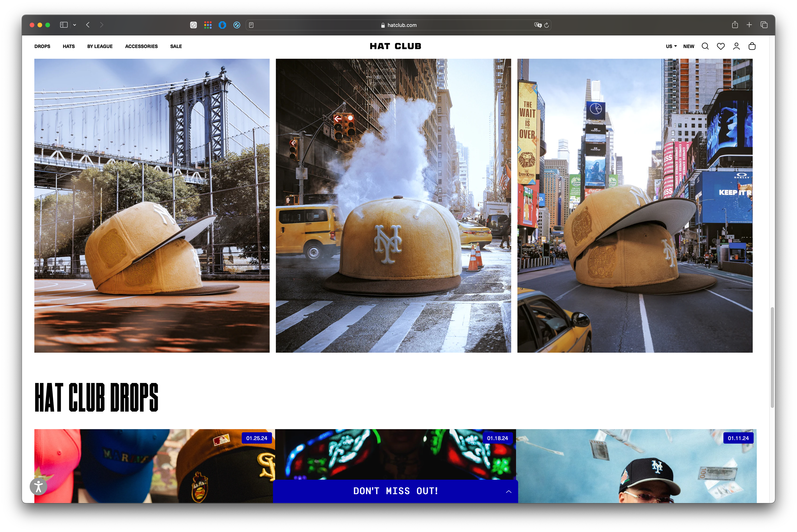Click the translate icon in address bar
797x532 pixels.
[x=537, y=25]
